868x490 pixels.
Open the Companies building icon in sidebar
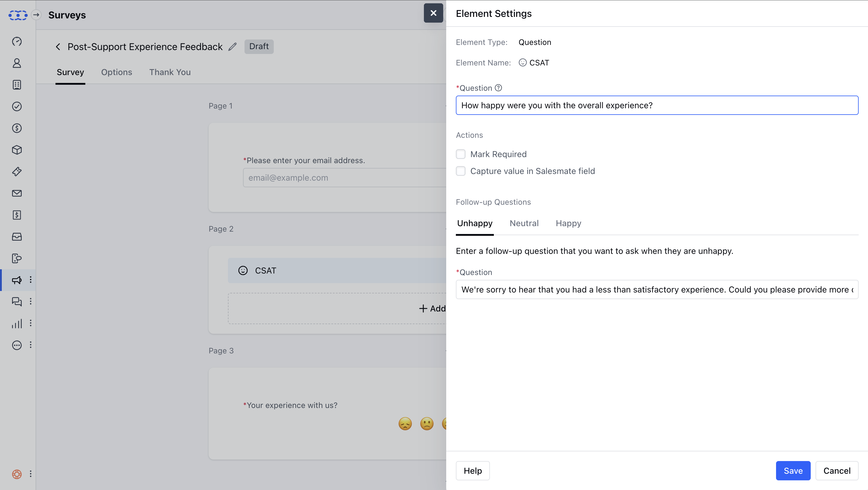coord(17,85)
